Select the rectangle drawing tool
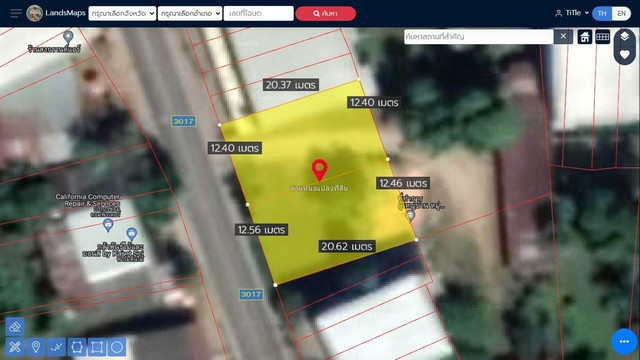Image resolution: width=640 pixels, height=360 pixels. pos(97,347)
